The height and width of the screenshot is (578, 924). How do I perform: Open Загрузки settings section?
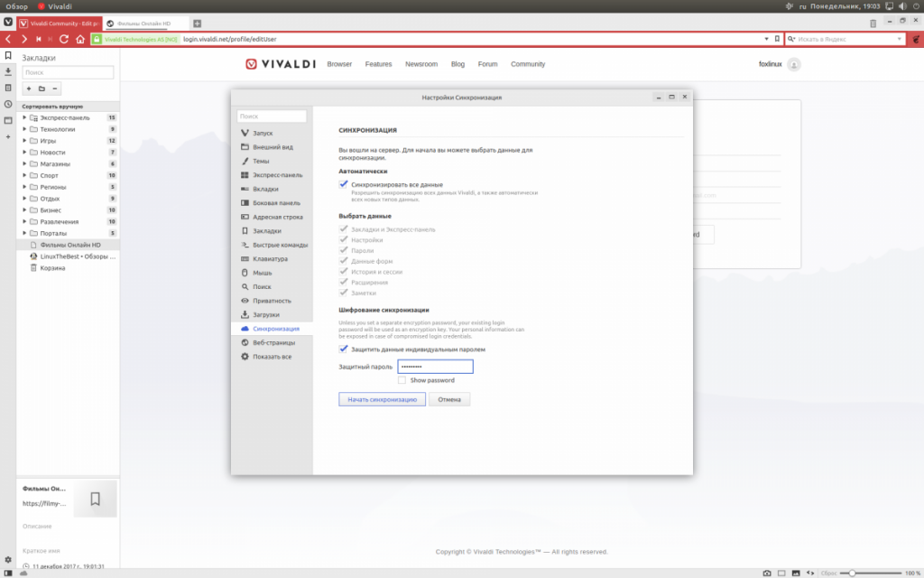click(272, 315)
